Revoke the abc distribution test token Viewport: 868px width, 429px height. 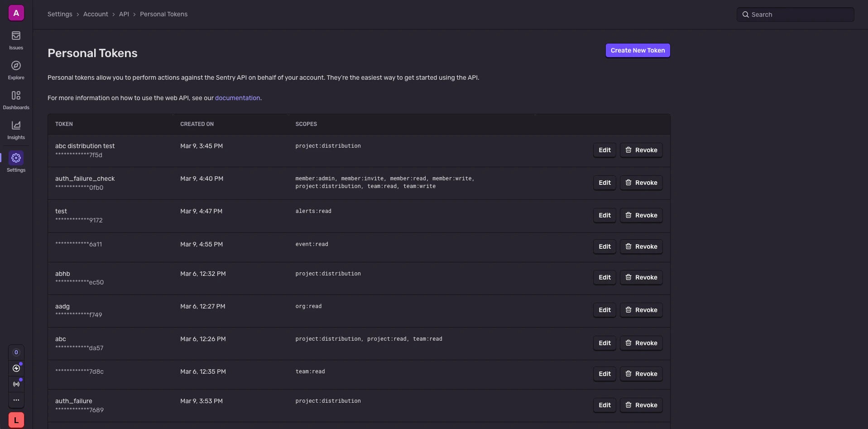(641, 150)
